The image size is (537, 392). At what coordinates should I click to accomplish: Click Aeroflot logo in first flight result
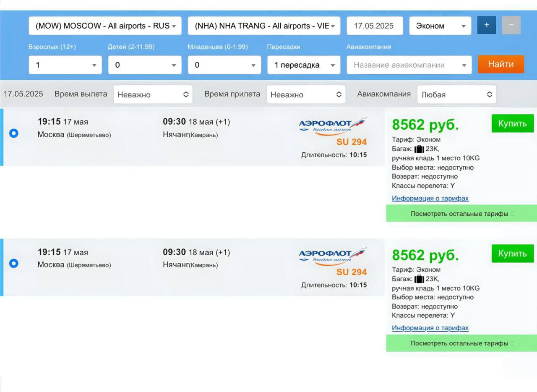(x=332, y=125)
